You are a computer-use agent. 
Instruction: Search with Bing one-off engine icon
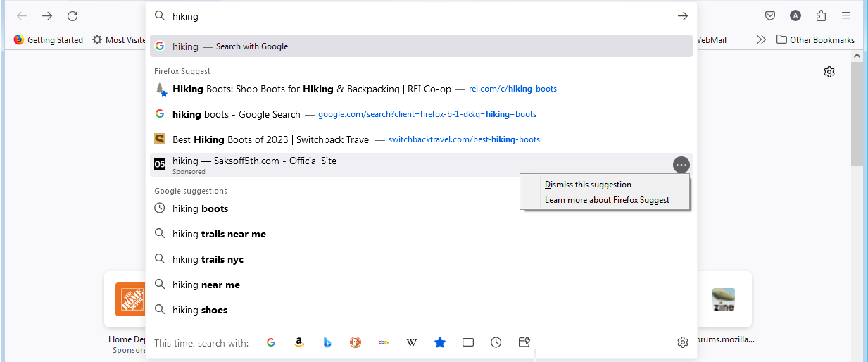327,342
